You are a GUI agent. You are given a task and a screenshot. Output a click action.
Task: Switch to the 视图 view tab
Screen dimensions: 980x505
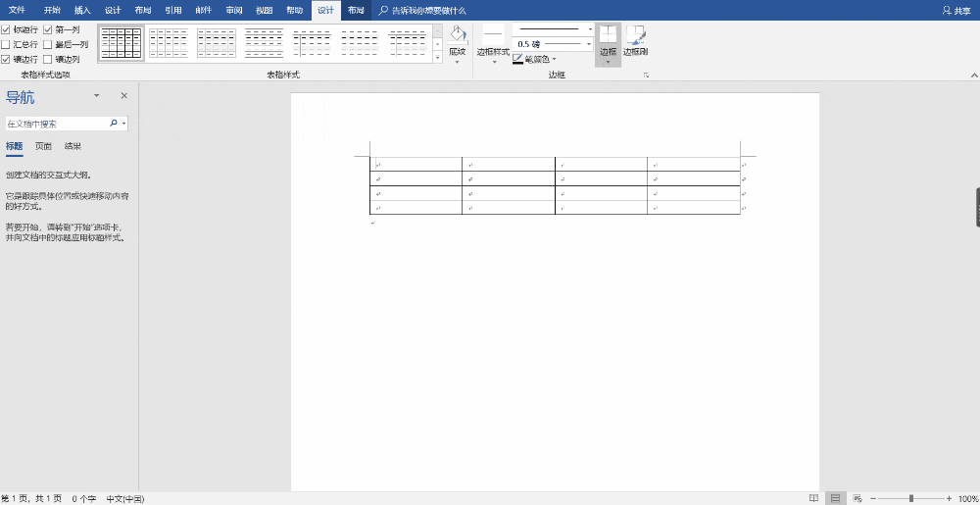click(x=265, y=11)
